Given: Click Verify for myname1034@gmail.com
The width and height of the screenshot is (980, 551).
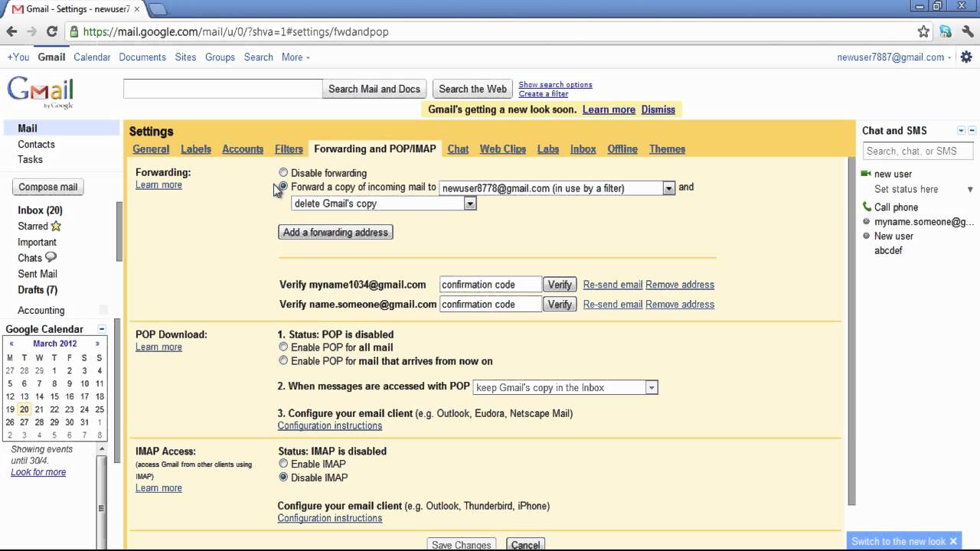Looking at the screenshot, I should [x=560, y=285].
